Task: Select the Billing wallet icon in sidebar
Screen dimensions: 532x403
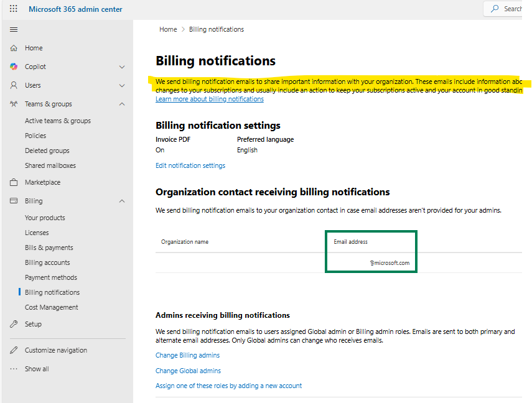Action: (14, 200)
